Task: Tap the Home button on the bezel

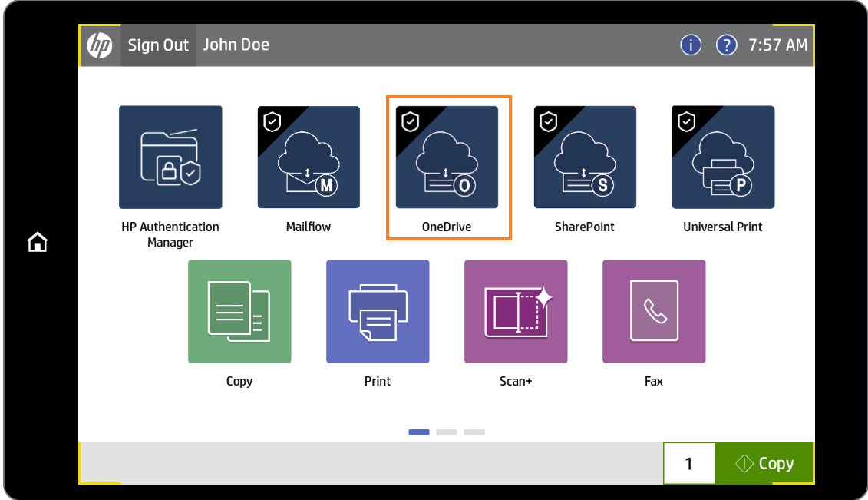Action: (38, 242)
